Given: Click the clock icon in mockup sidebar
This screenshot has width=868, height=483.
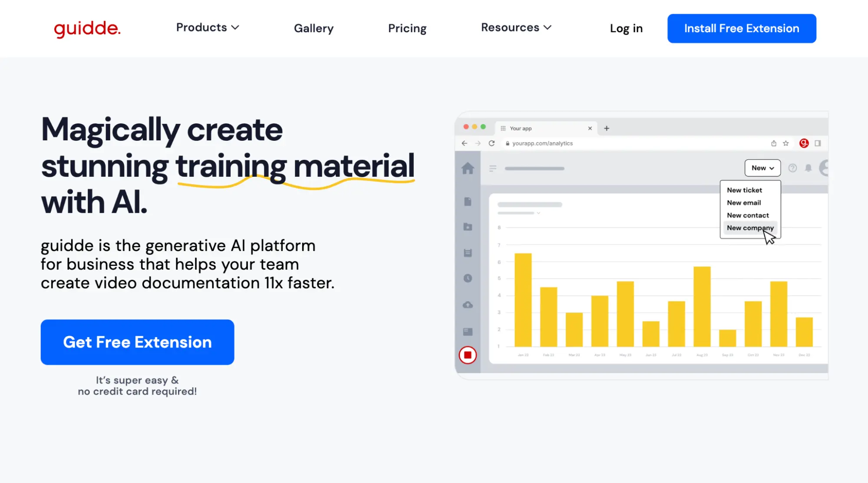Looking at the screenshot, I should [x=468, y=278].
